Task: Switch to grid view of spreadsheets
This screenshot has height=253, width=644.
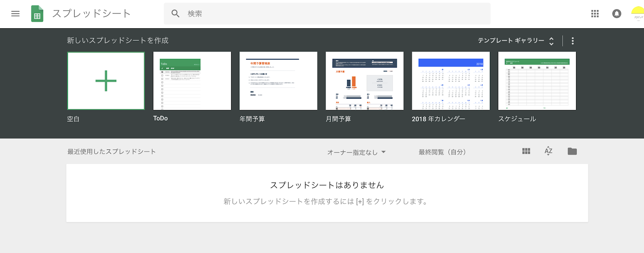Action: click(526, 151)
